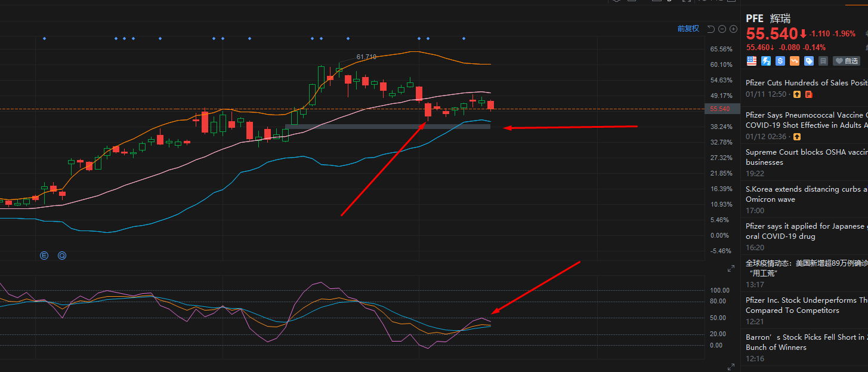Click the orange up-arrow icon beside 01/11 12:50
The height and width of the screenshot is (372, 868).
tap(797, 94)
